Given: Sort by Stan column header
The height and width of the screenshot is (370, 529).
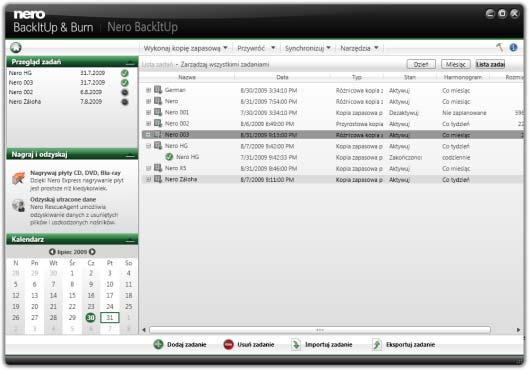Looking at the screenshot, I should click(410, 77).
